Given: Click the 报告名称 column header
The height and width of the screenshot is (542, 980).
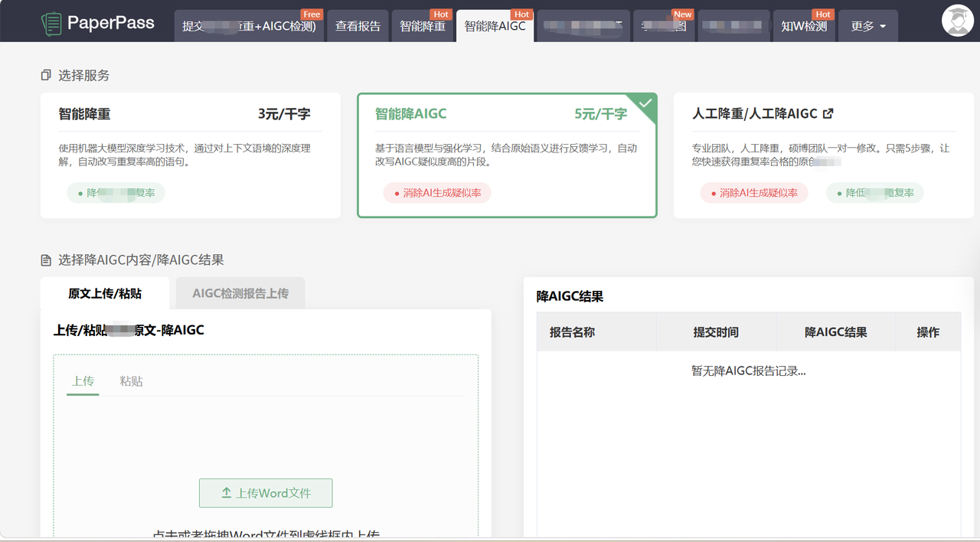Looking at the screenshot, I should (x=596, y=332).
